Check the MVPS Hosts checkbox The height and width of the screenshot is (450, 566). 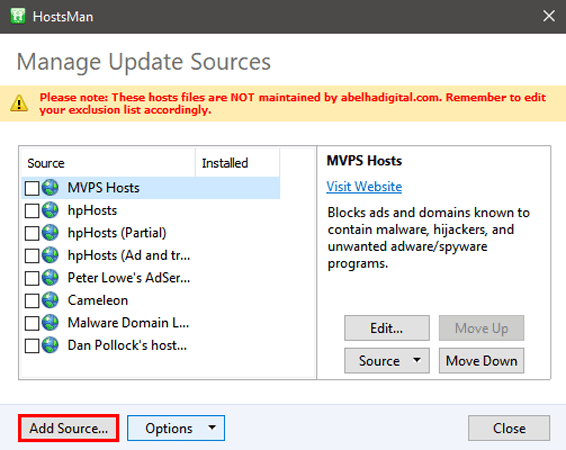click(32, 188)
